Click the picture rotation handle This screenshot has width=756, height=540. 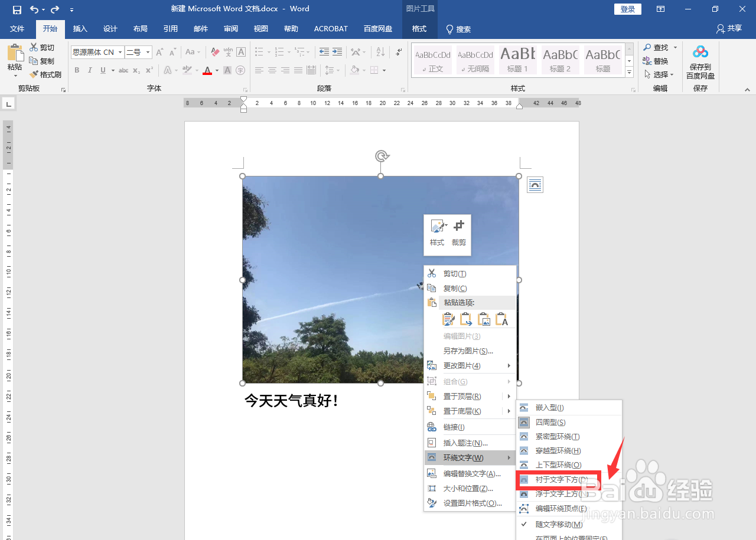pyautogui.click(x=381, y=156)
